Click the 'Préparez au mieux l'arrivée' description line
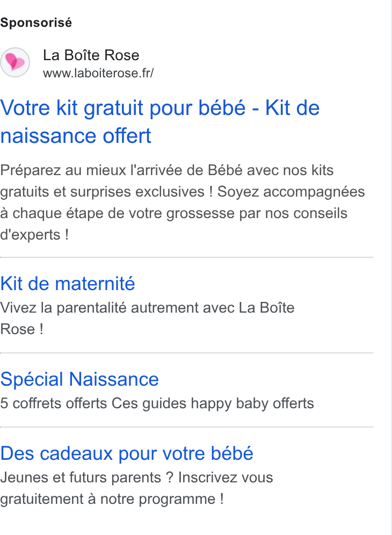This screenshot has width=392, height=535. [167, 170]
